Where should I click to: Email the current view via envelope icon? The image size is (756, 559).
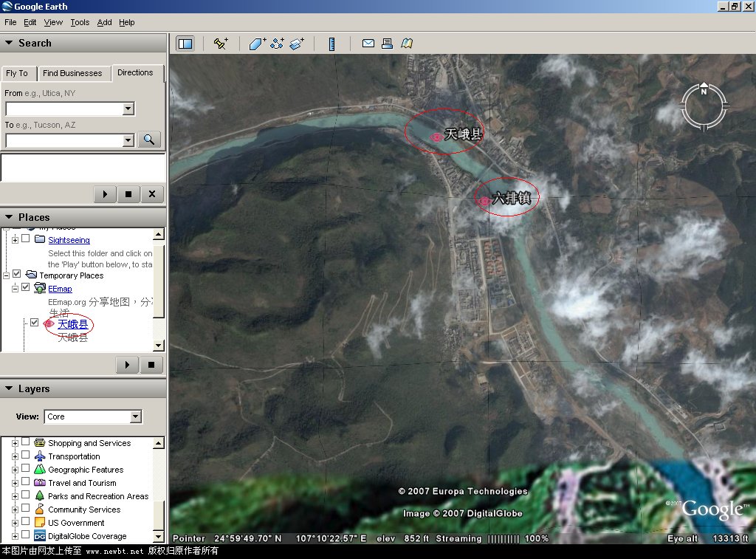click(x=368, y=44)
